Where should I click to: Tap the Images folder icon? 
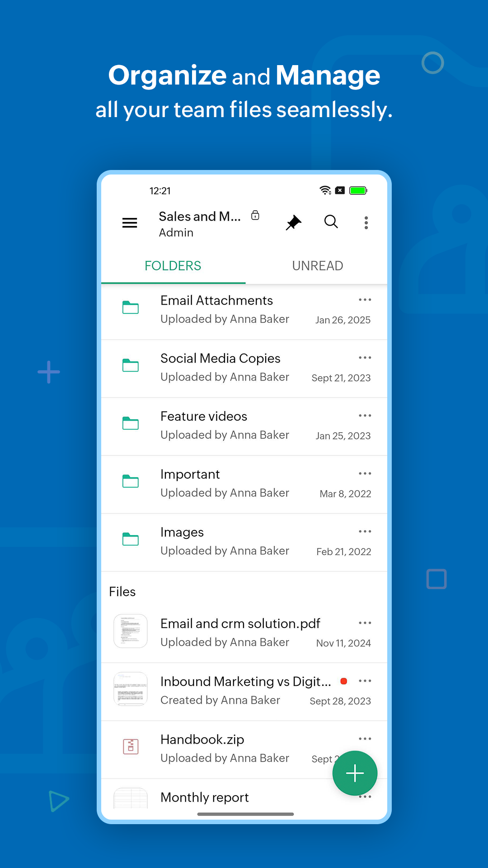[131, 539]
